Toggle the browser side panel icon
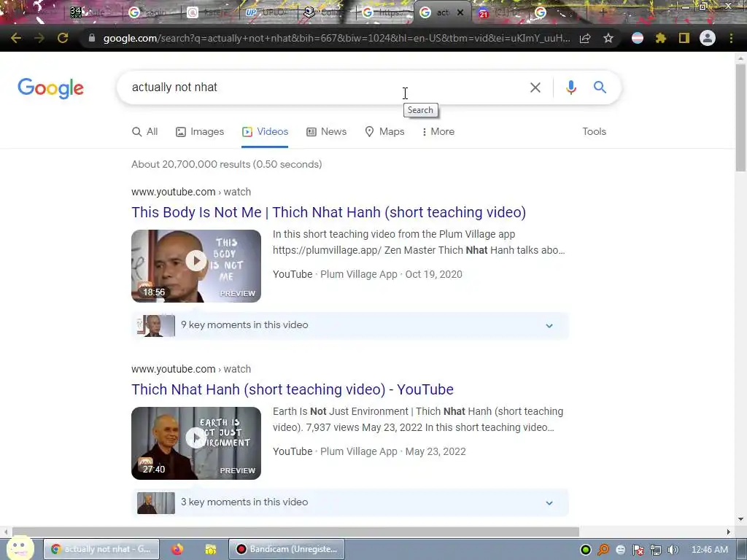Image resolution: width=747 pixels, height=560 pixels. tap(684, 38)
